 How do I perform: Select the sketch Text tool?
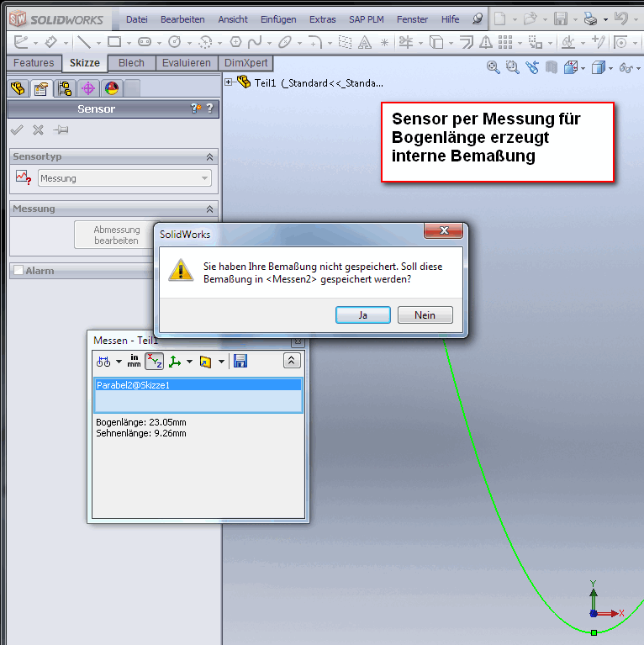(365, 42)
